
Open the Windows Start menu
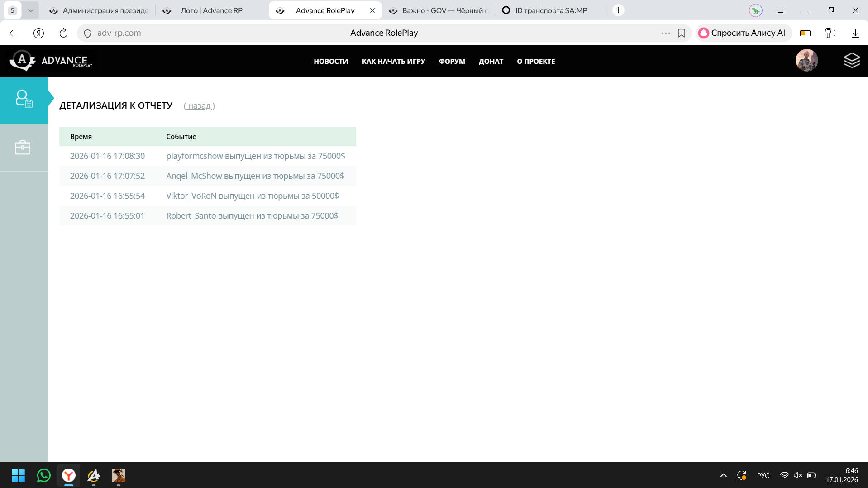coord(18,475)
